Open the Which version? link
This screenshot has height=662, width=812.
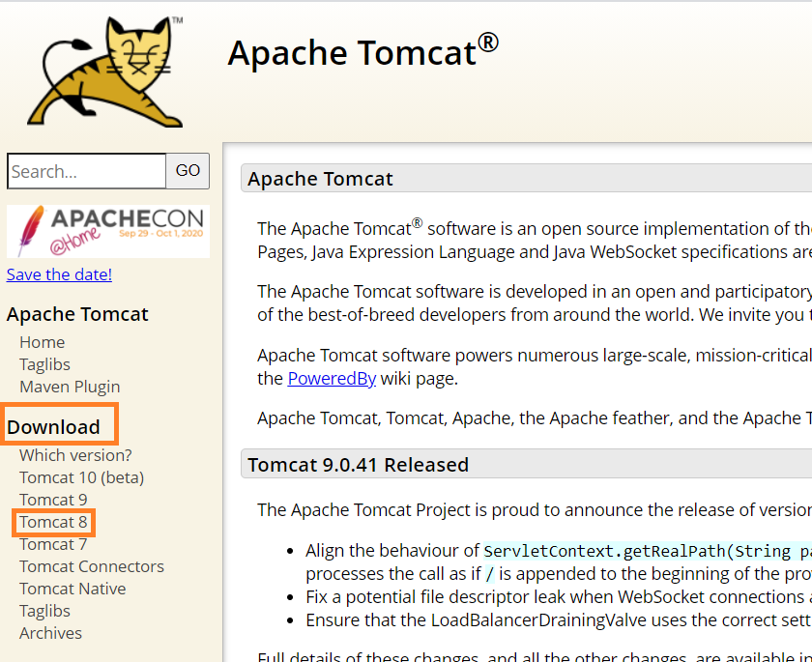tap(75, 455)
